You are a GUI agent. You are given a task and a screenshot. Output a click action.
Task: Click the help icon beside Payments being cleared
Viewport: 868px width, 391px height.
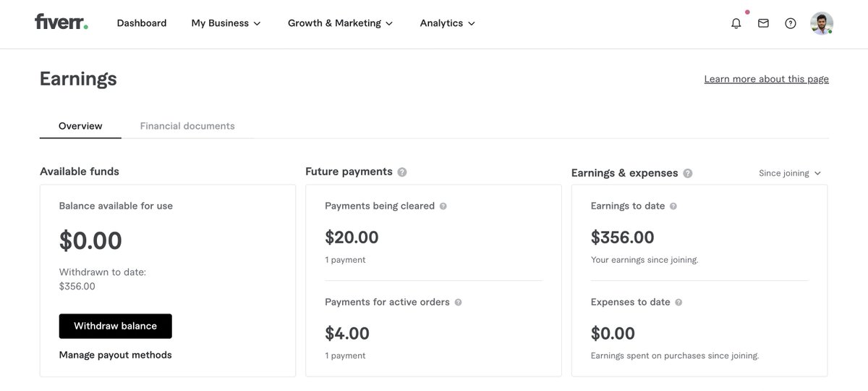pyautogui.click(x=443, y=206)
